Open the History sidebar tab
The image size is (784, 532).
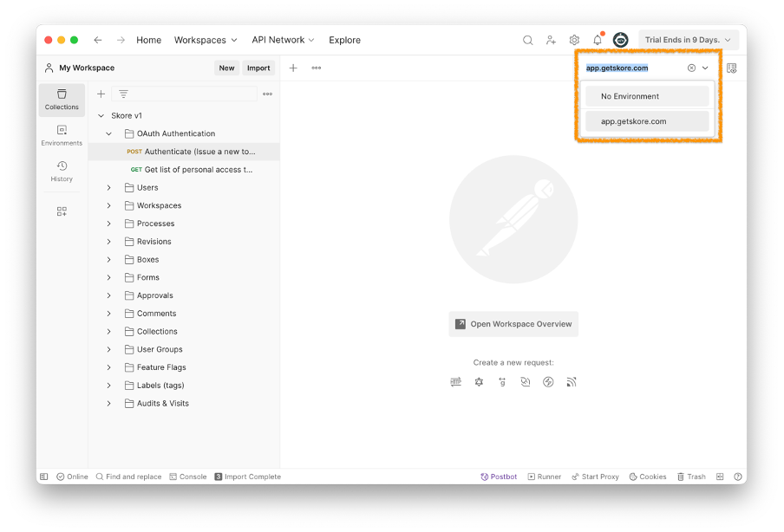pos(62,172)
